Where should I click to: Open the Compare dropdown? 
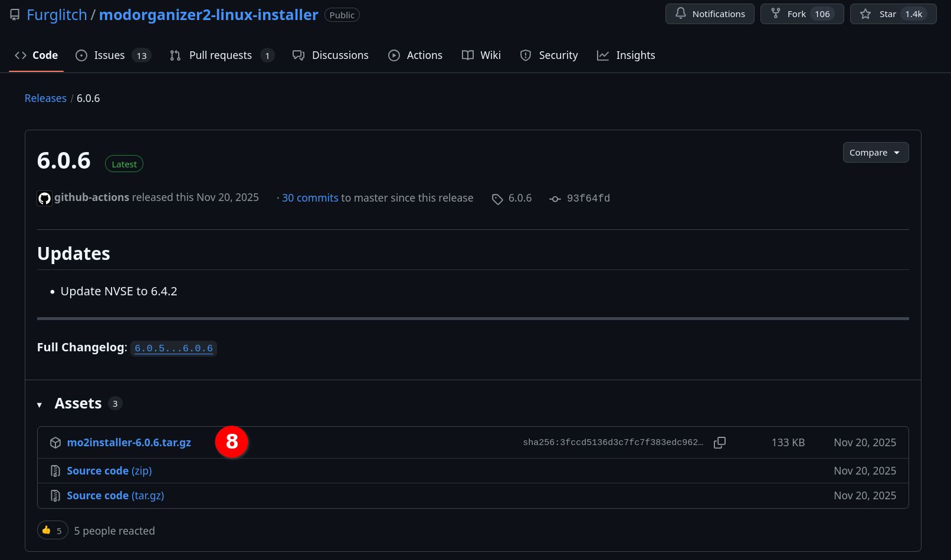click(x=875, y=153)
